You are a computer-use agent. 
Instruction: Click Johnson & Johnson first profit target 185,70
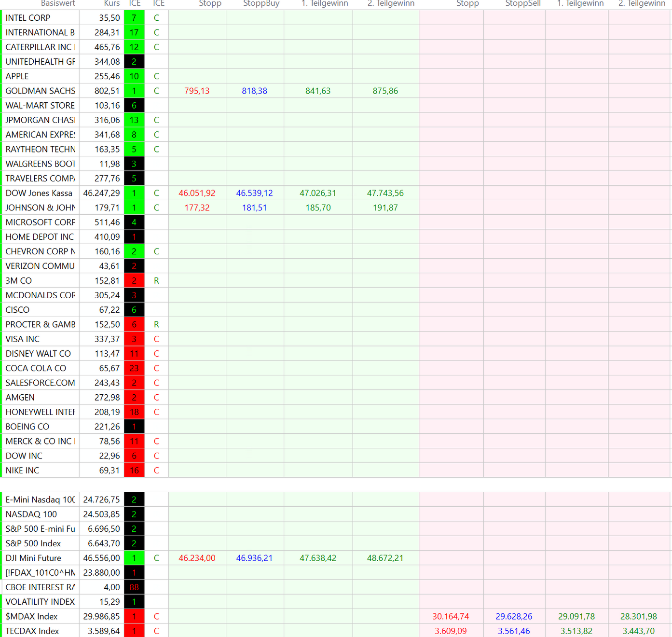(x=318, y=208)
